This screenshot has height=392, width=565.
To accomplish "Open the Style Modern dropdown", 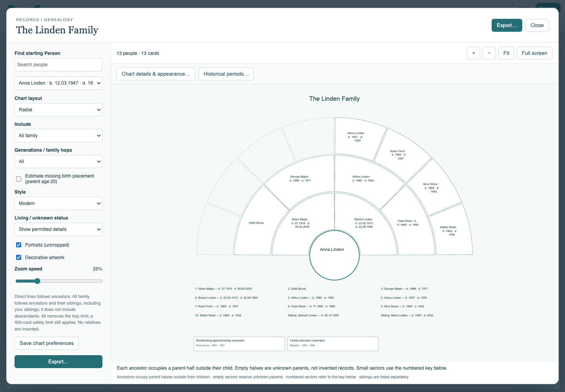I will pyautogui.click(x=58, y=203).
